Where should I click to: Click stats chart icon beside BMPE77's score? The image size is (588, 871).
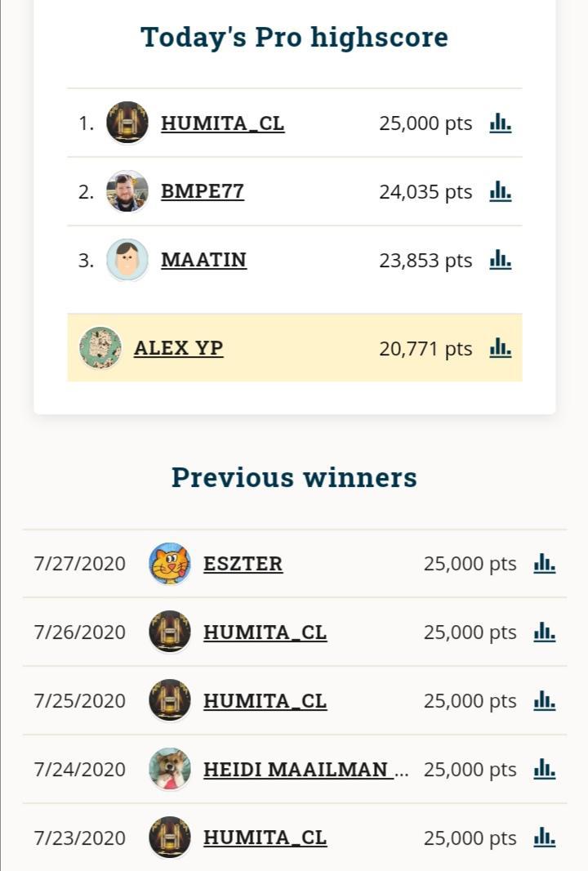click(501, 192)
